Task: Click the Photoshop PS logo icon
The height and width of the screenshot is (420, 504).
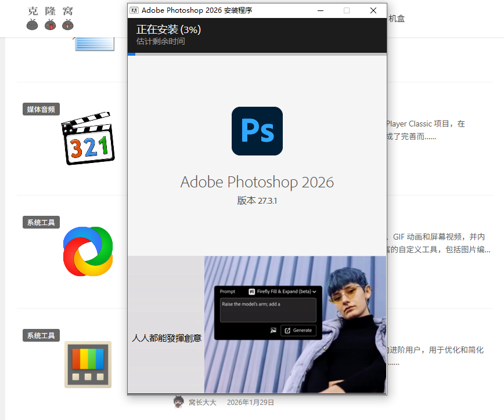Action: pos(257,131)
